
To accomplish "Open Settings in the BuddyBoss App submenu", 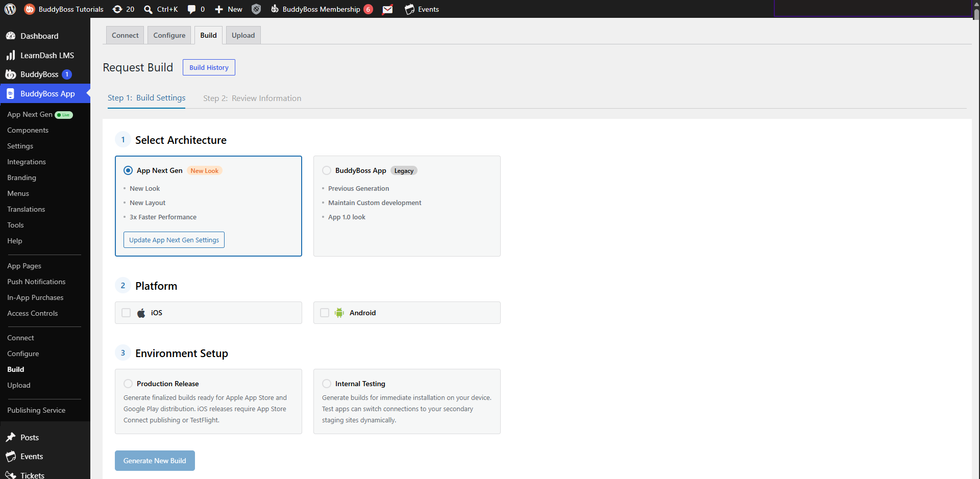I will click(20, 146).
